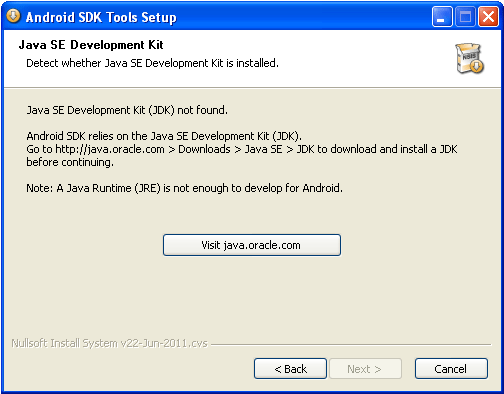The image size is (504, 394).
Task: Click the 'JDK not found' message
Action: pyautogui.click(x=127, y=110)
